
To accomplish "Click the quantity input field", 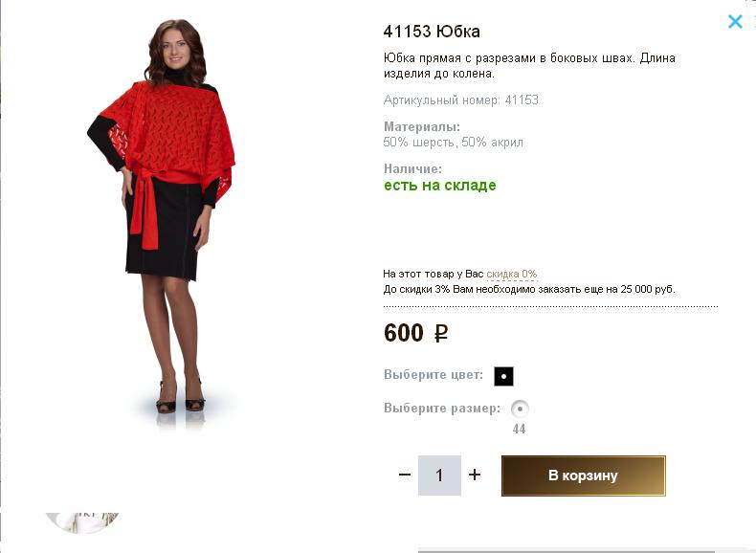I will [x=439, y=476].
